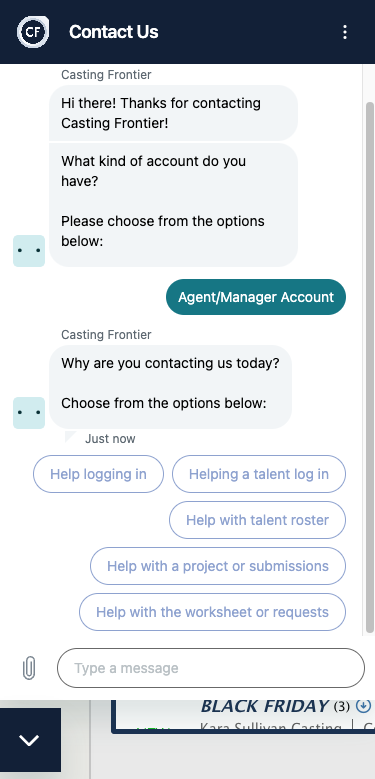
Task: Collapse chat with the down chevron
Action: [29, 740]
